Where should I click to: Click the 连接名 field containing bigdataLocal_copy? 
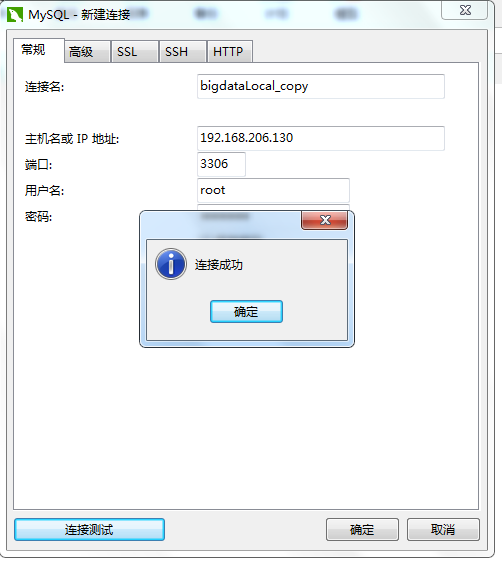(x=321, y=86)
